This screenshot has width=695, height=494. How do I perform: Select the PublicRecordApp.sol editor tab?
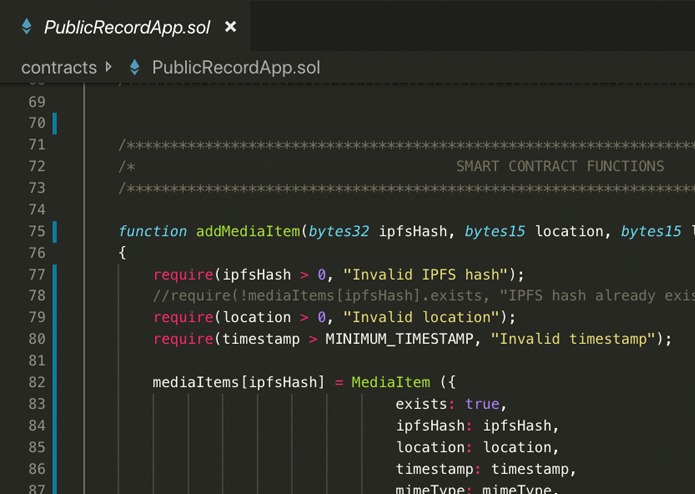(125, 27)
